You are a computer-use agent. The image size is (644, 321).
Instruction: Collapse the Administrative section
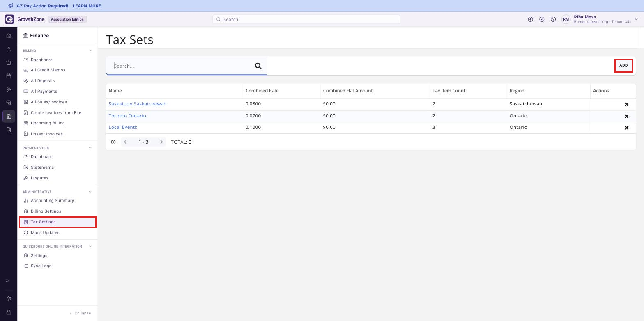(90, 192)
